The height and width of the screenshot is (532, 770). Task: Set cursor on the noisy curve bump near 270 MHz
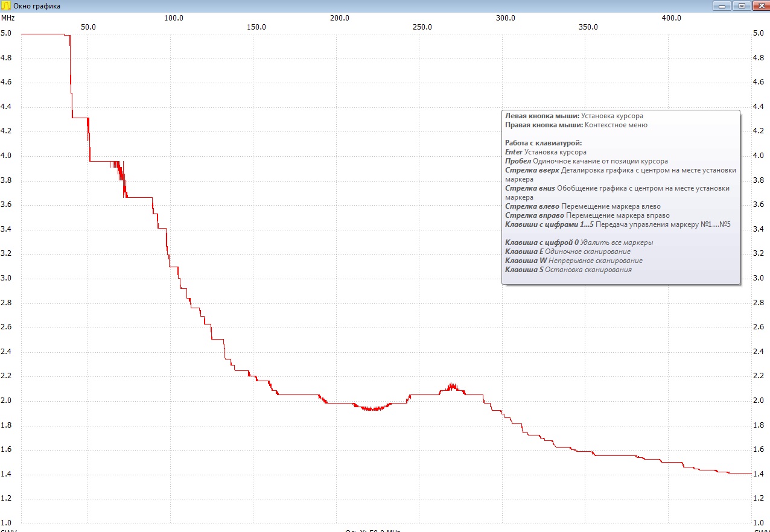452,387
